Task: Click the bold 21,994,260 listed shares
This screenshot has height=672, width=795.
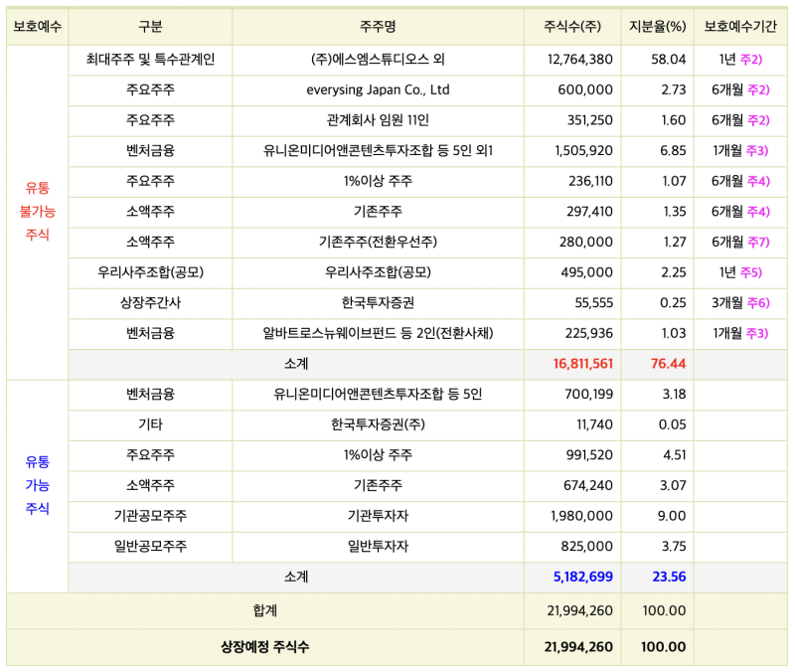Action: point(578,647)
